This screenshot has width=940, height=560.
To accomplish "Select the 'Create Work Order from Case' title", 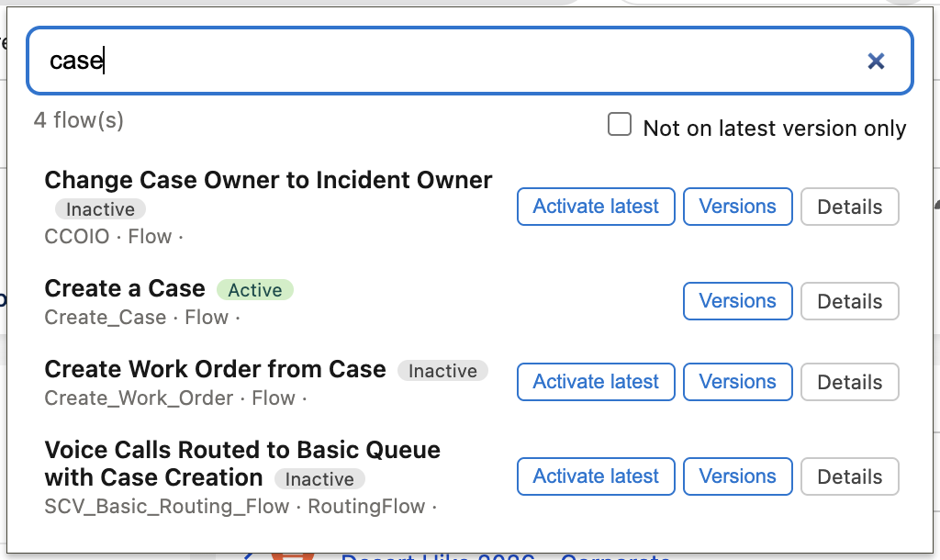I will [x=215, y=369].
